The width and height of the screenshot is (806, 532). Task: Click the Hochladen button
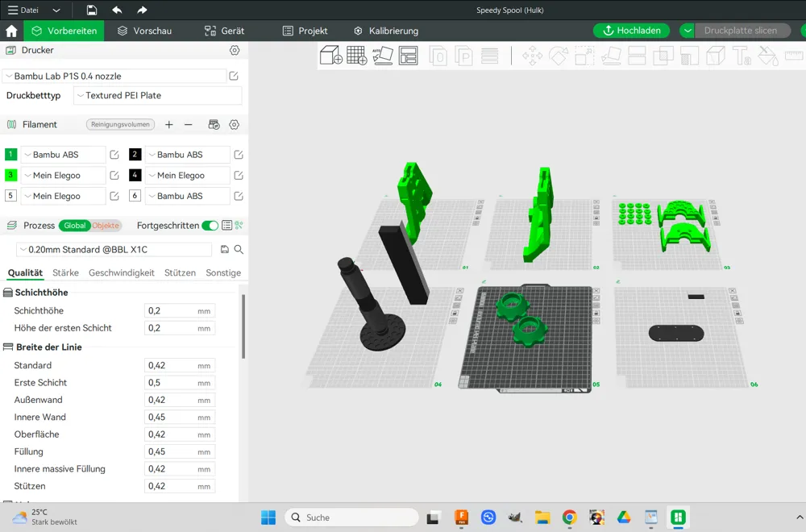631,31
